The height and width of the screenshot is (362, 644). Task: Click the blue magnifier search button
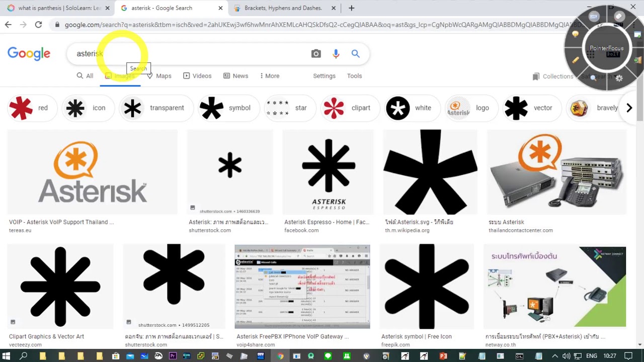pos(356,54)
